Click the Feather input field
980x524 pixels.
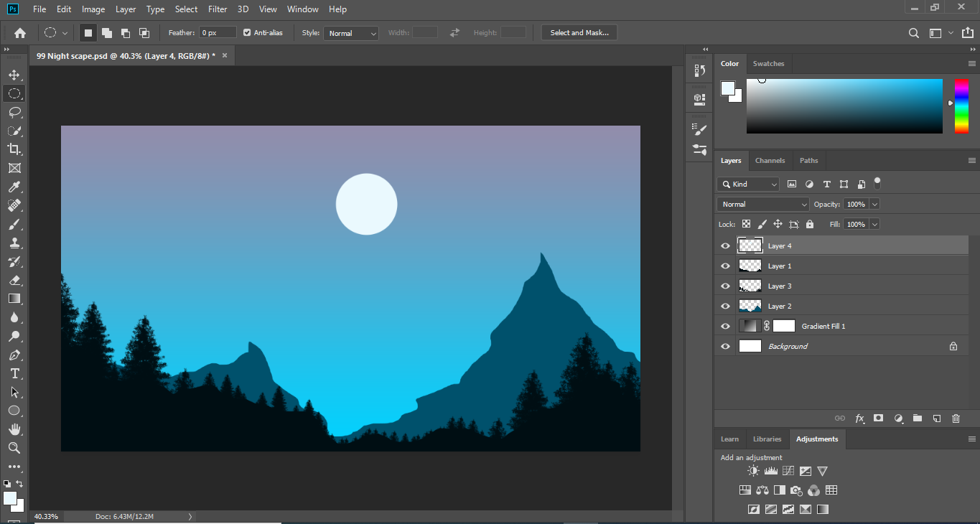(x=218, y=33)
